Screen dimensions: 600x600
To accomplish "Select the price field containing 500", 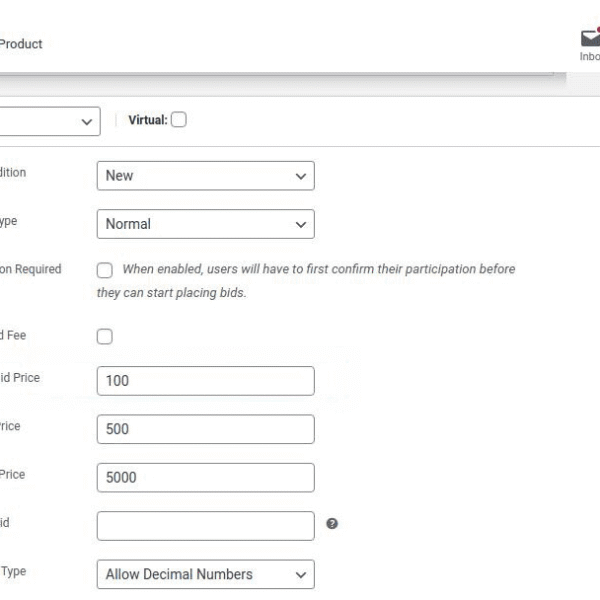I will pos(205,429).
